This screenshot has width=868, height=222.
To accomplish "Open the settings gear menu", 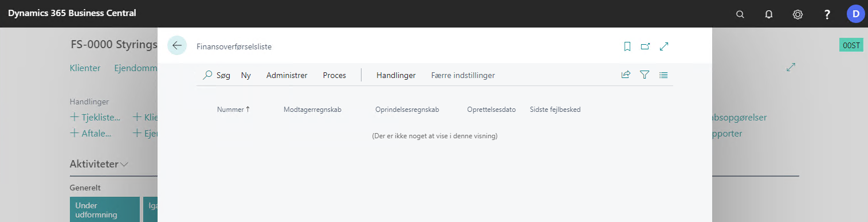I will click(x=798, y=14).
